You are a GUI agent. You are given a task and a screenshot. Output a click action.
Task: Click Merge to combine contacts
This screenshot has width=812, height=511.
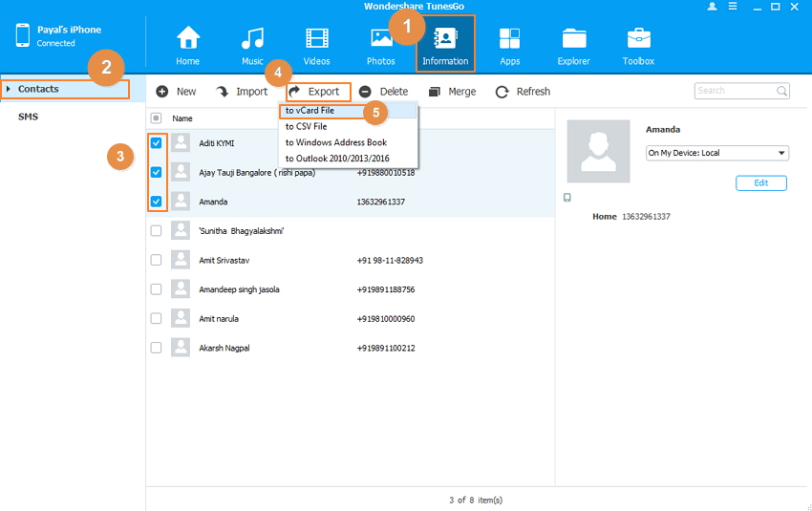point(452,92)
